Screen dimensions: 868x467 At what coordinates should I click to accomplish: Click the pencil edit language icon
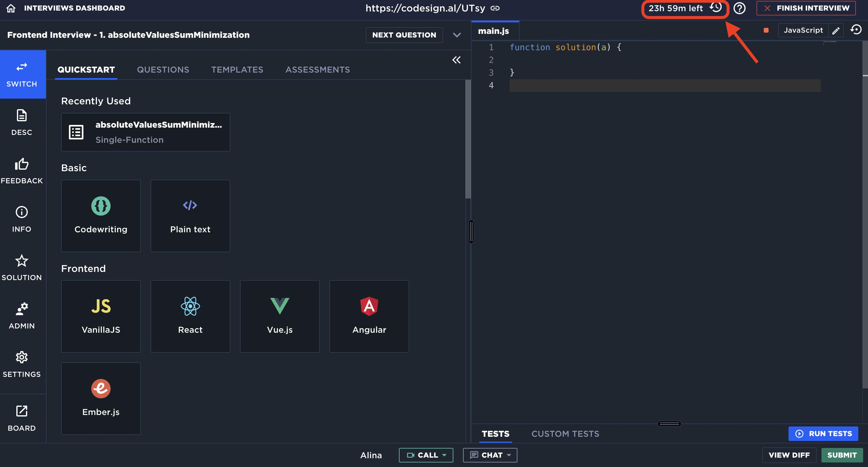coord(836,31)
